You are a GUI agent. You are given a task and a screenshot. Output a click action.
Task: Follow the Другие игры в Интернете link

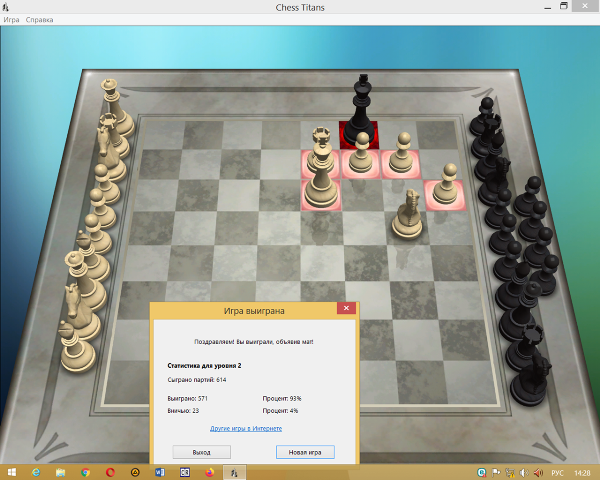coord(246,428)
